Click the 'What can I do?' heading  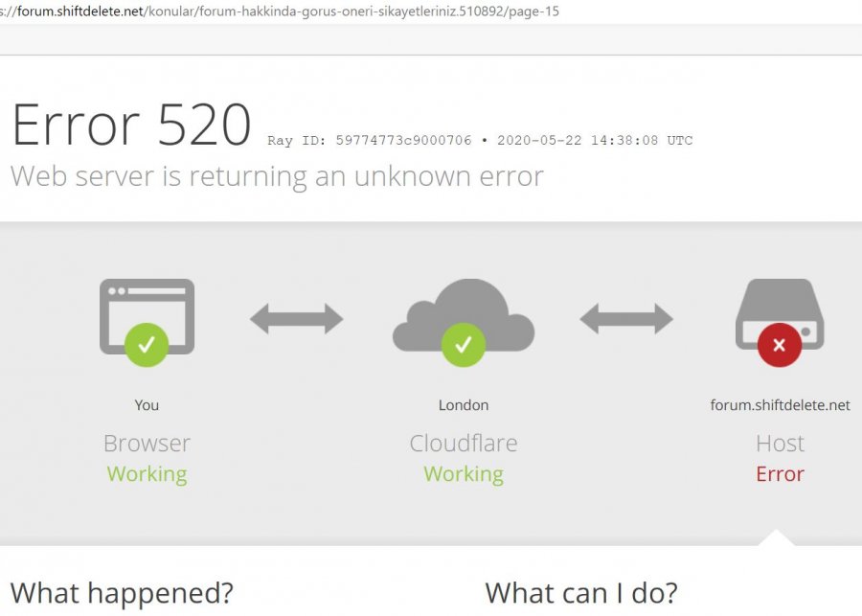coord(581,593)
